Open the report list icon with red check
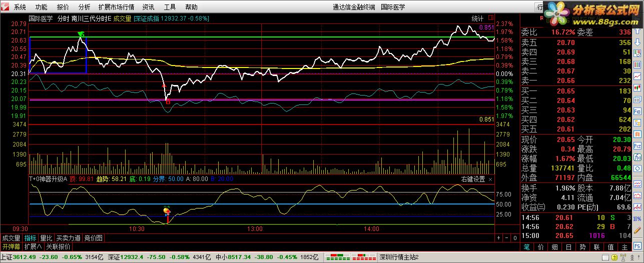The height and width of the screenshot is (263, 644). click(x=637, y=53)
